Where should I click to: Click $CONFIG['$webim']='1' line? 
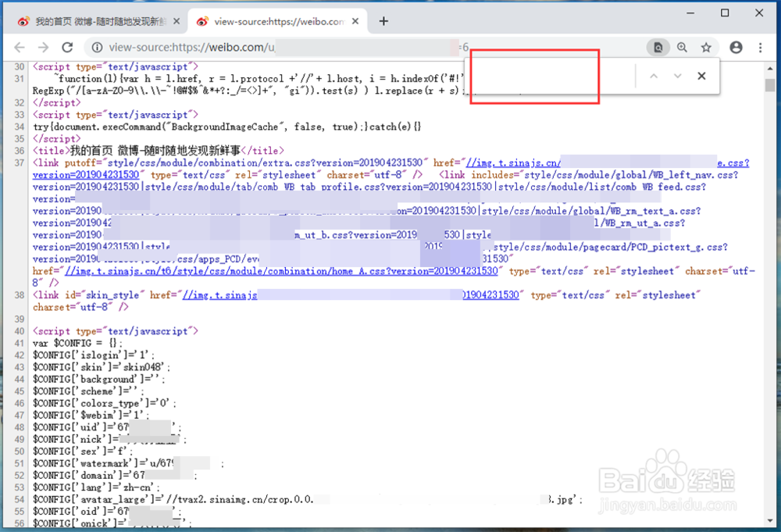coord(91,416)
